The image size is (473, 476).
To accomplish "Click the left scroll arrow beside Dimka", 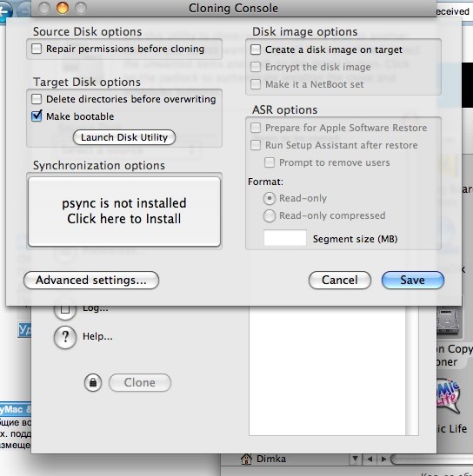I will [370, 459].
